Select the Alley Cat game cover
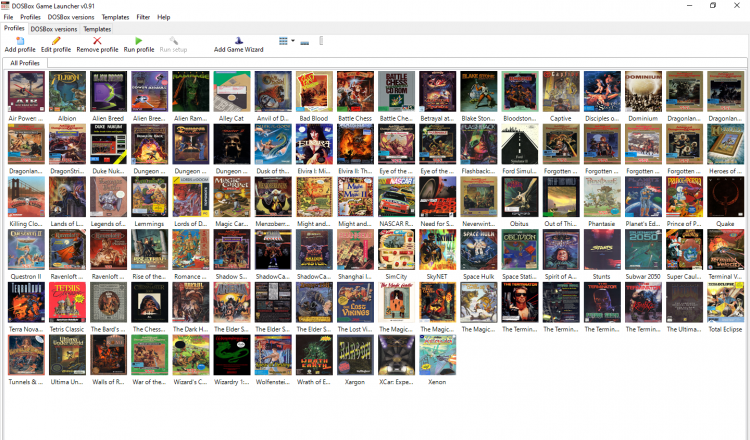Screen dimensions: 750x440 point(232,91)
